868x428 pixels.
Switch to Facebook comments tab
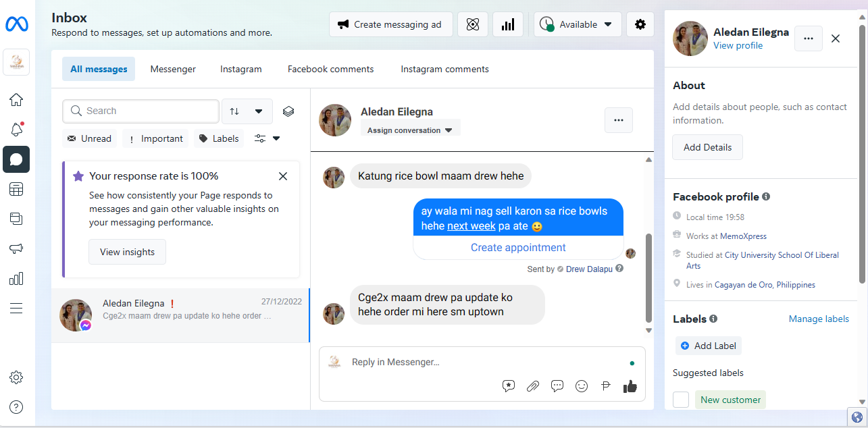[331, 69]
